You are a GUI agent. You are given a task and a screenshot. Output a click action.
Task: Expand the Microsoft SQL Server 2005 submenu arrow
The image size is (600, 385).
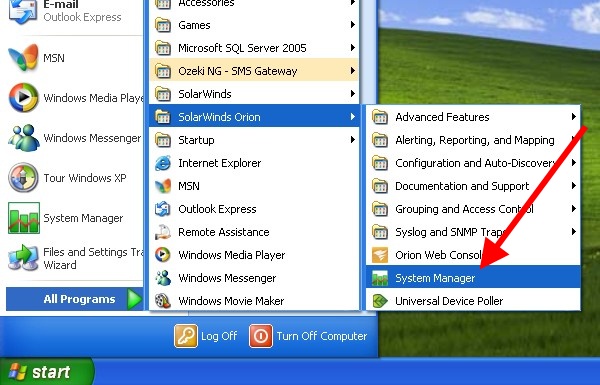tap(352, 48)
